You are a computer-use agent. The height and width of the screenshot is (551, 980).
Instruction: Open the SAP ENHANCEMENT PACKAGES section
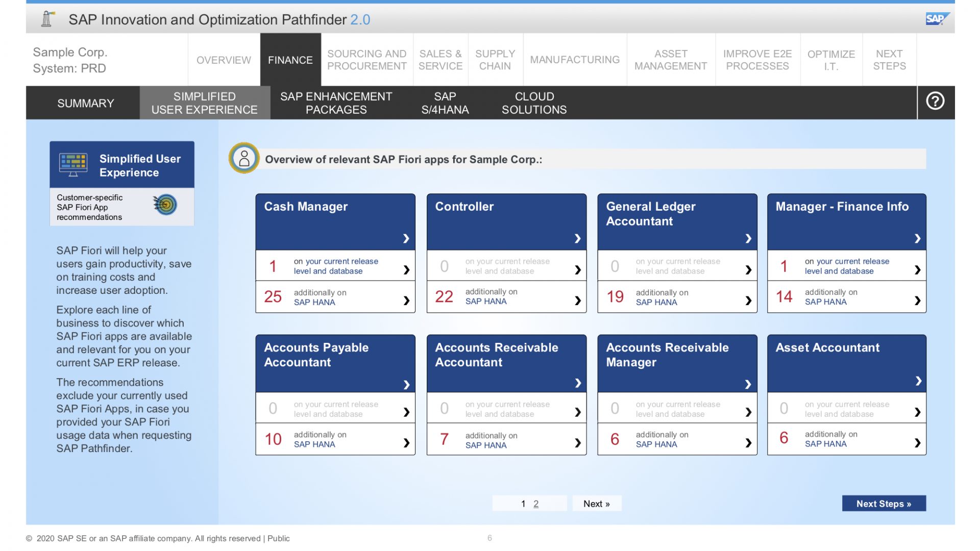(336, 103)
